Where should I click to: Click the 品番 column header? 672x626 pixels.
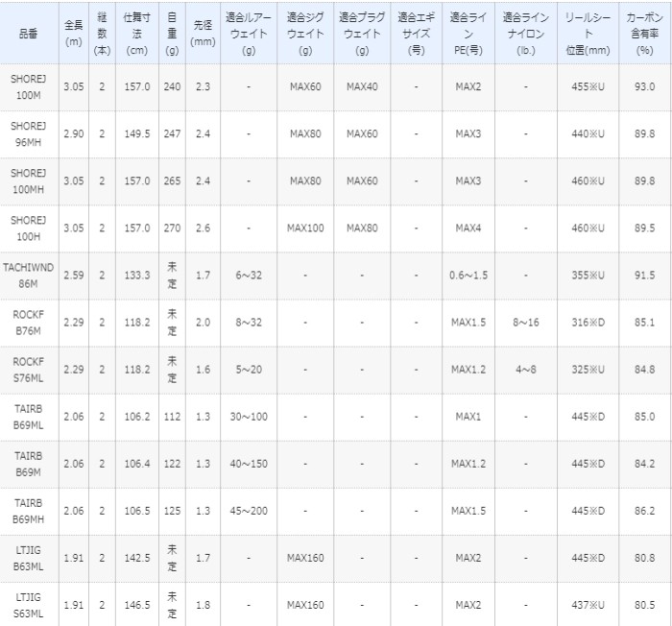tap(30, 32)
